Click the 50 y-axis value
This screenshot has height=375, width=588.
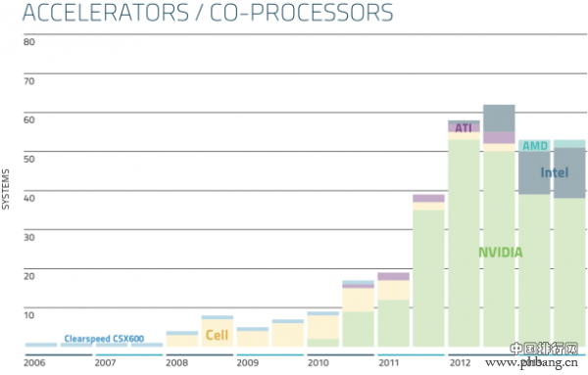29,159
